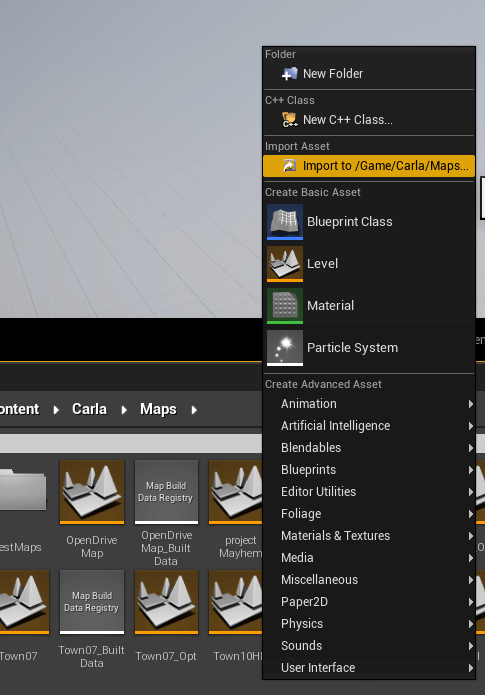Expand the Miscellaneous submenu

[x=369, y=580]
